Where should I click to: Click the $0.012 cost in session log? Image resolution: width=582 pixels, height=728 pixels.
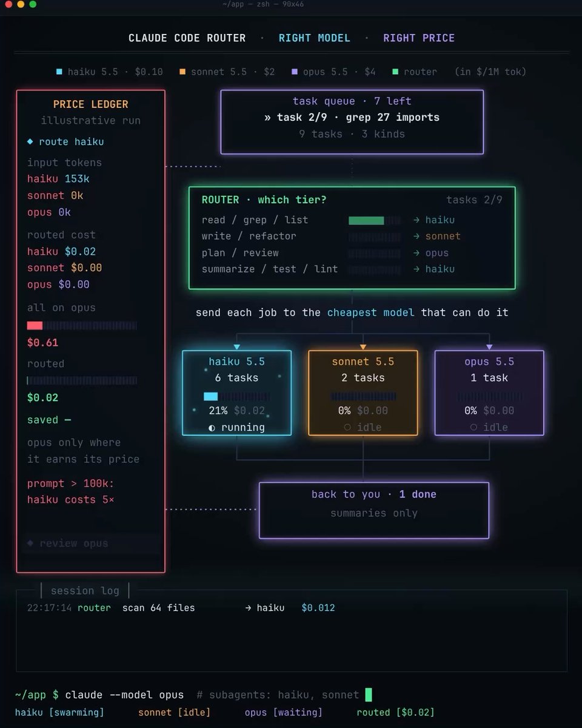click(318, 607)
